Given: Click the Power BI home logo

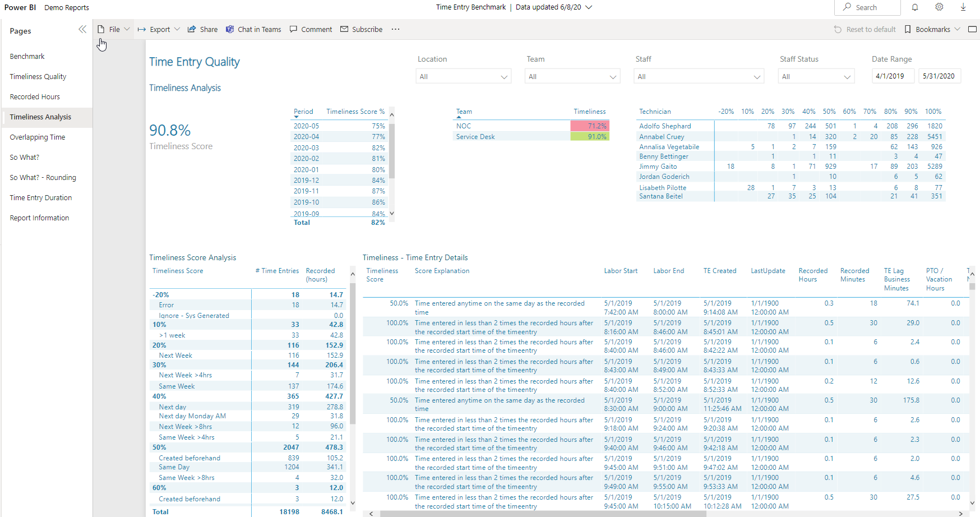Looking at the screenshot, I should (20, 7).
